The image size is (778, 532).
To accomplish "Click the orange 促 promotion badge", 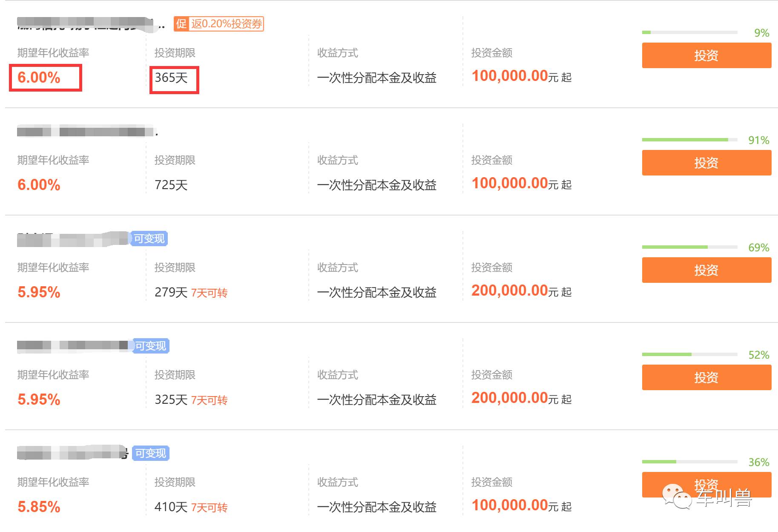I will click(x=181, y=24).
